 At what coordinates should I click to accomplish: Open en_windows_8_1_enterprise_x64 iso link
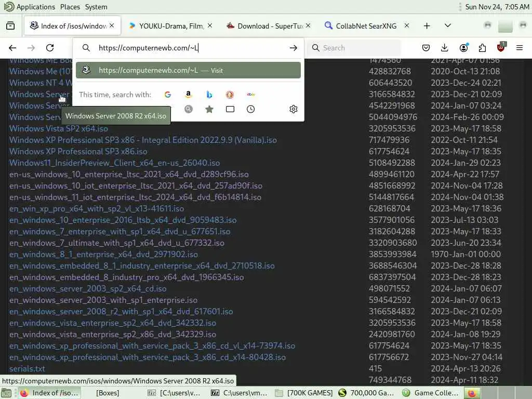click(103, 255)
